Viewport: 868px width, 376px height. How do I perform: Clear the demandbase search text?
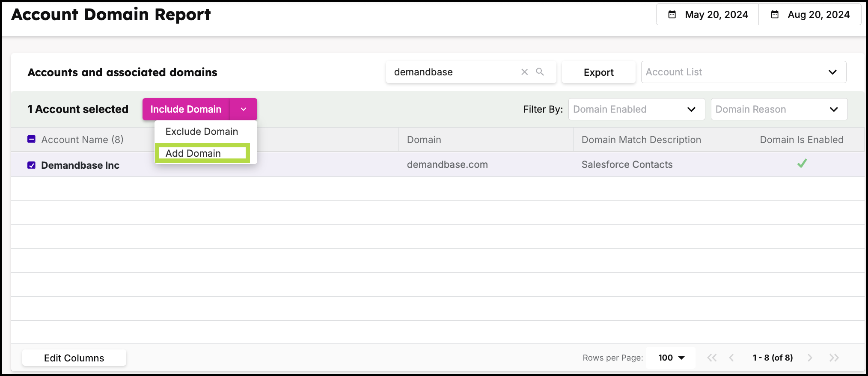(x=524, y=72)
